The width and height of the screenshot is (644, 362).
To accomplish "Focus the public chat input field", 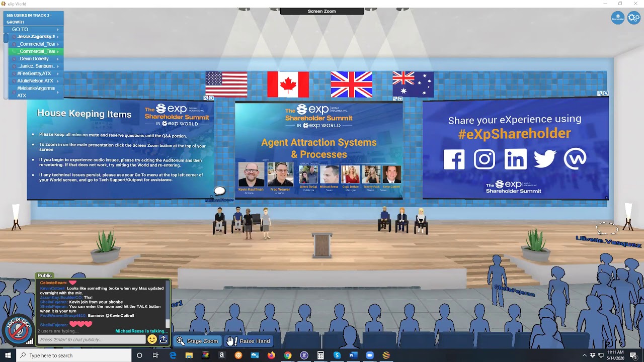I will coord(92,339).
